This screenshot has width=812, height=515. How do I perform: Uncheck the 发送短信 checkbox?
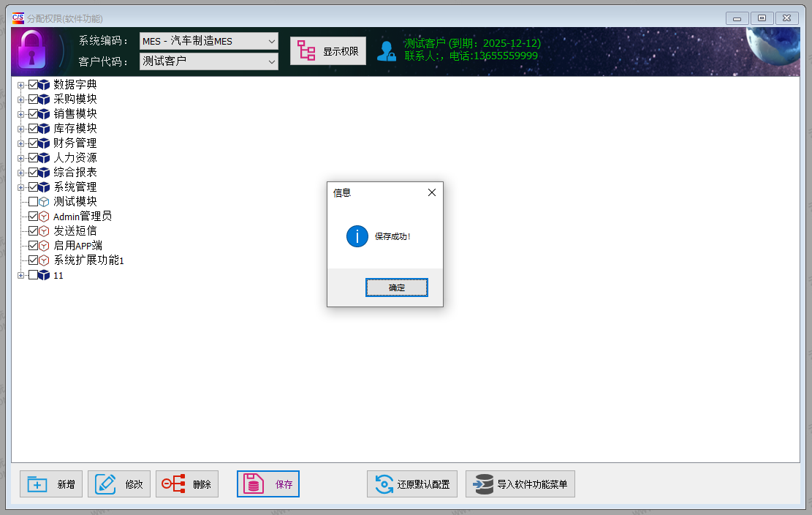click(33, 230)
